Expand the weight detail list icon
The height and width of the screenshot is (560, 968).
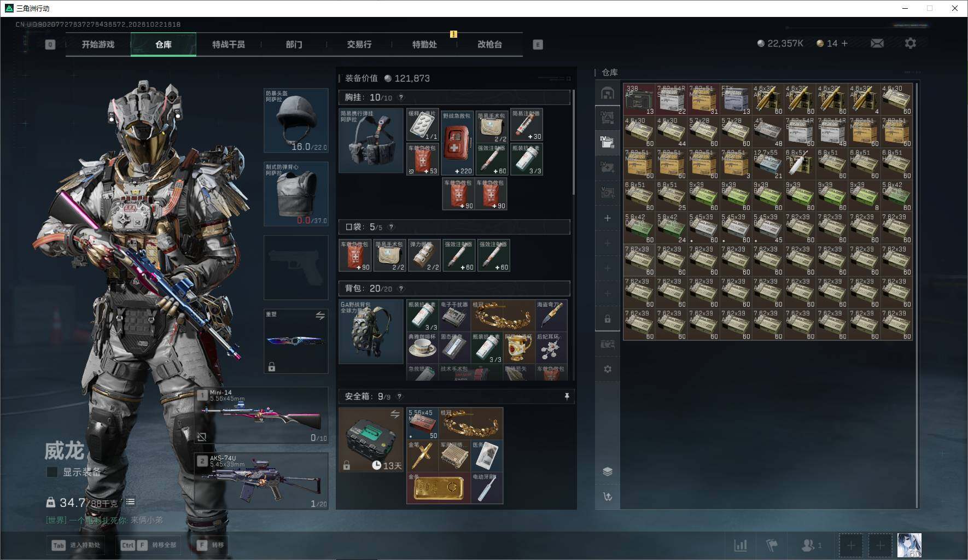pos(130,501)
